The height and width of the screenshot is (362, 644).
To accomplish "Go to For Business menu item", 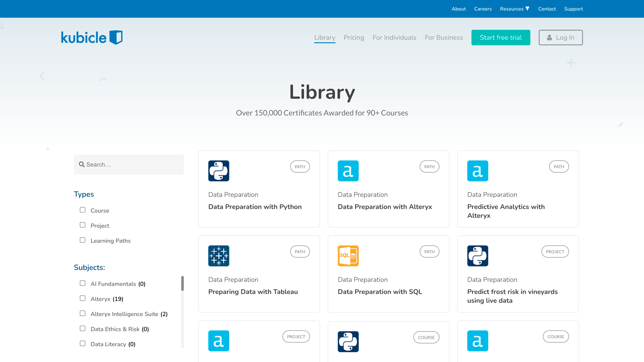I will tap(444, 38).
